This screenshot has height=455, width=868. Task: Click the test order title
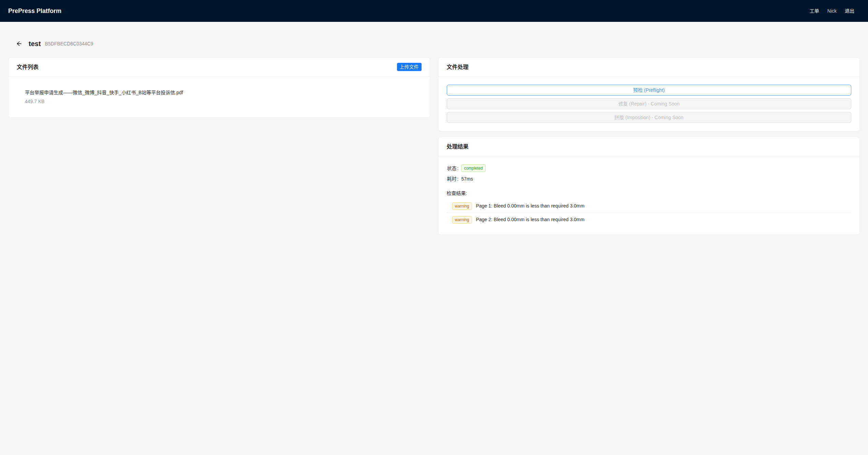(x=34, y=44)
